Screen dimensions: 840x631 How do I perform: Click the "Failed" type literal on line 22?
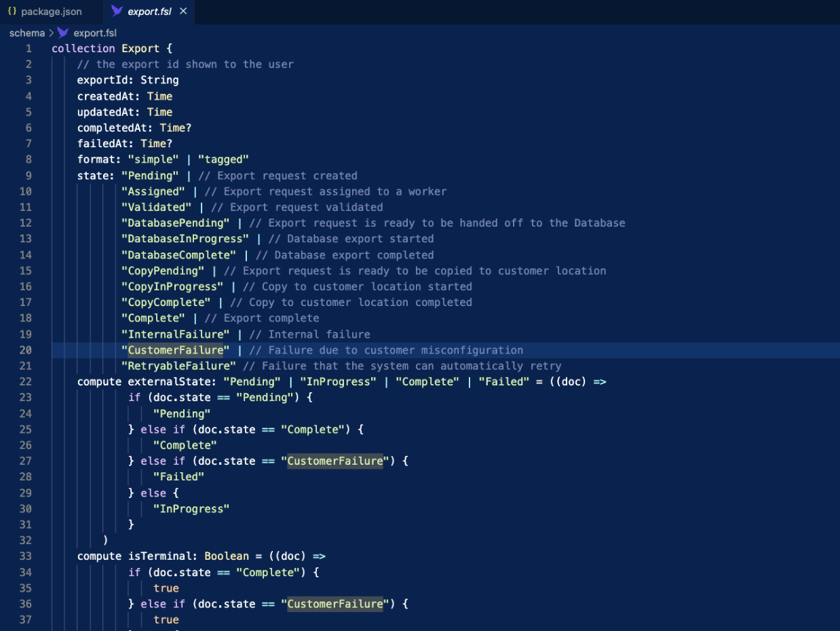click(504, 381)
